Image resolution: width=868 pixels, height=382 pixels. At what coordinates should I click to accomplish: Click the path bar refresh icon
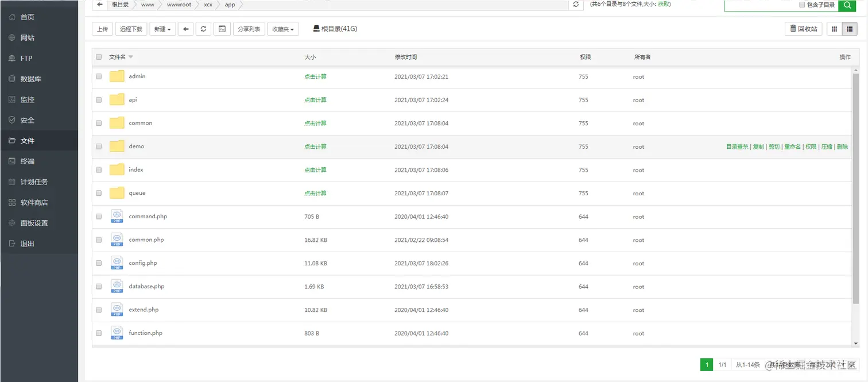point(576,5)
